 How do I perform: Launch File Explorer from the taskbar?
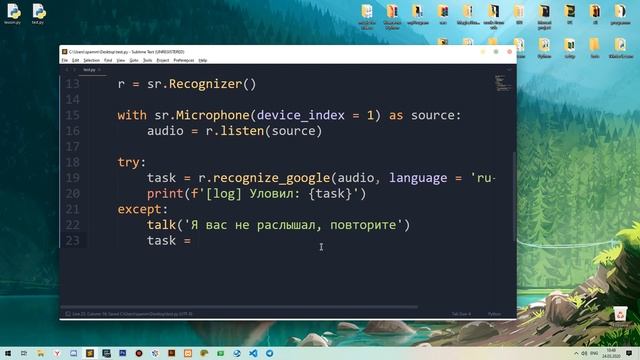(40, 353)
